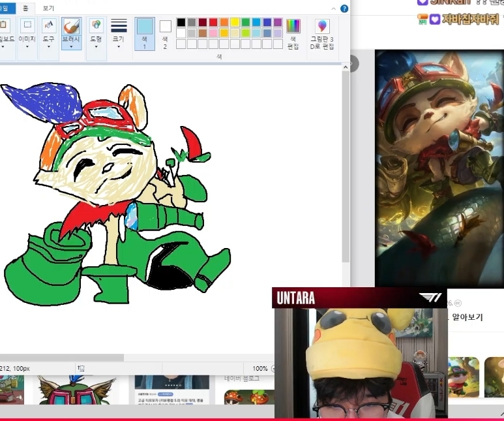Viewport: 504px width, 421px height.
Task: Select the Brush (브러시) tool icon
Action: click(x=71, y=27)
